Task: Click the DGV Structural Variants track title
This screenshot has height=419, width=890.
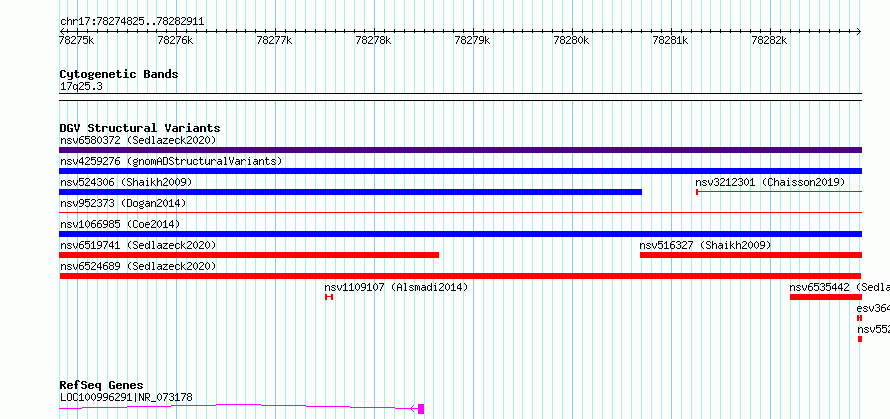Action: click(x=140, y=128)
